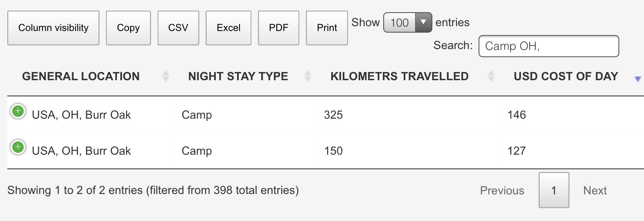Go to the Previous page
The height and width of the screenshot is (221, 644).
click(x=502, y=190)
